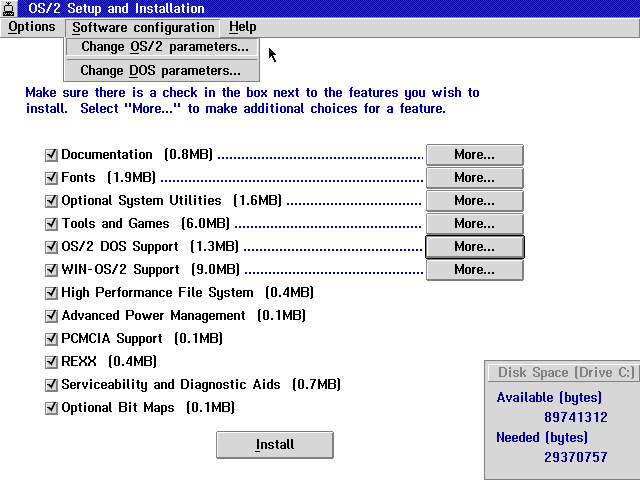This screenshot has height=480, width=640.
Task: Disable Advanced Power Management checkbox
Action: coord(51,316)
